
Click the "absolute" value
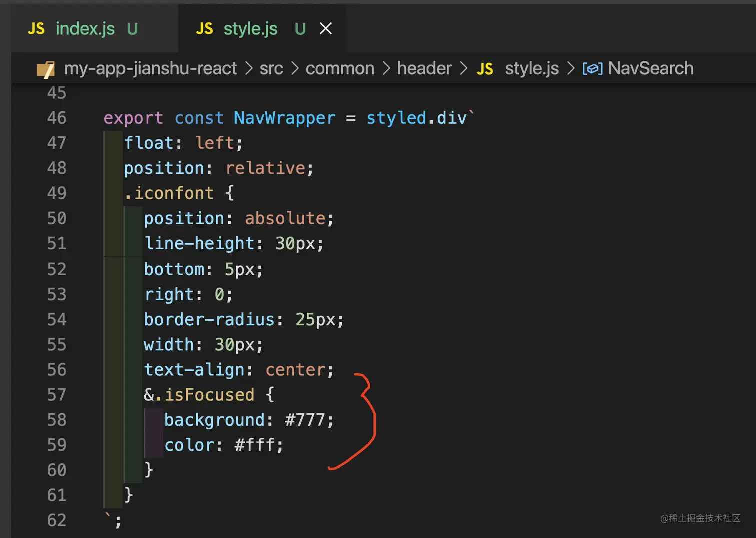point(285,218)
